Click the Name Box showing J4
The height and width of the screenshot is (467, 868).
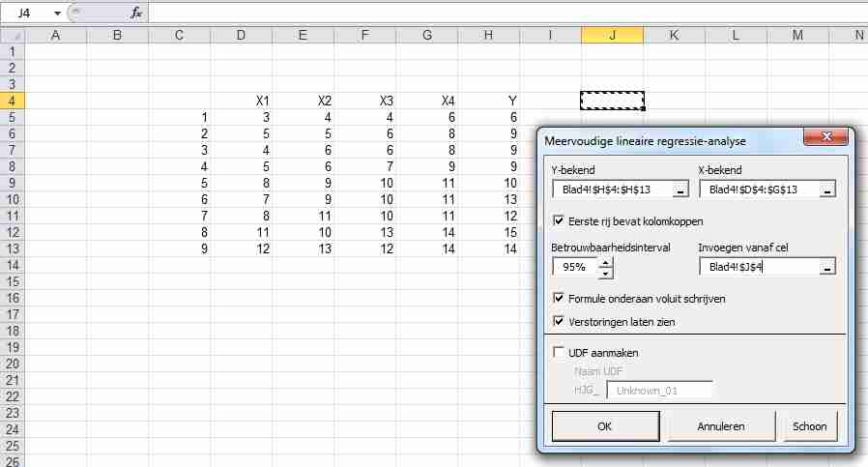pos(26,13)
